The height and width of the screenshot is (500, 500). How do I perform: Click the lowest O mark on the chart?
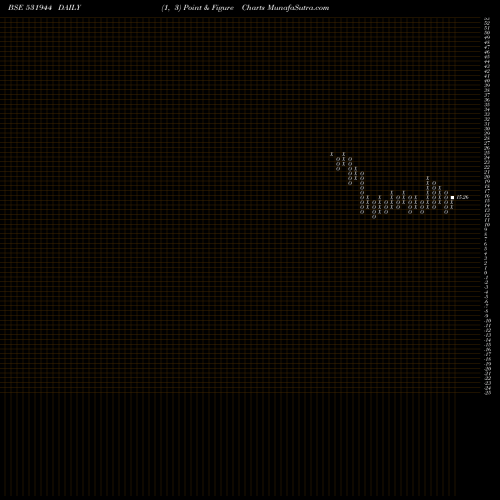point(374,217)
